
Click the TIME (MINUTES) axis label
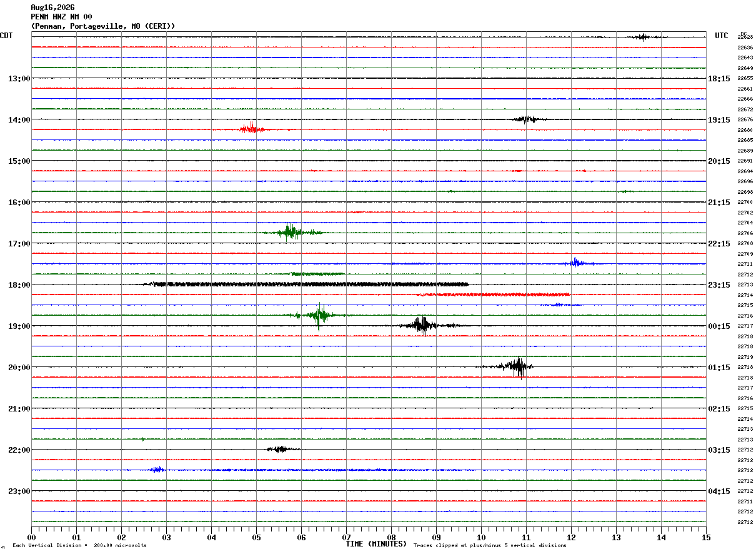tap(376, 544)
